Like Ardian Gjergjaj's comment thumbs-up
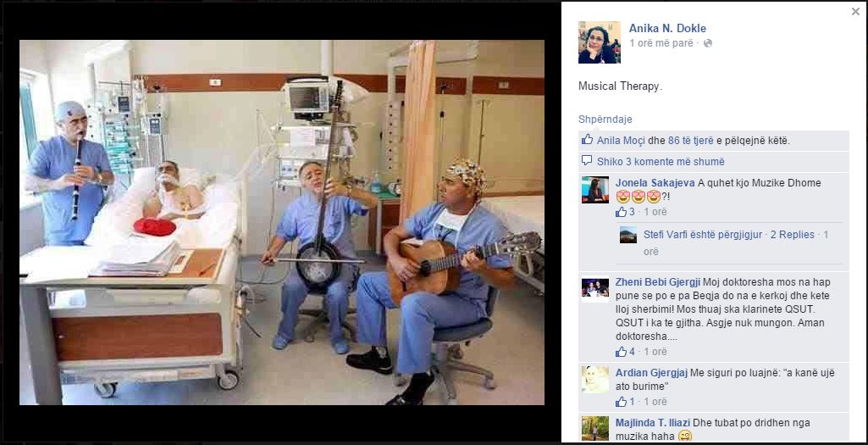868x445 pixels. [621, 402]
